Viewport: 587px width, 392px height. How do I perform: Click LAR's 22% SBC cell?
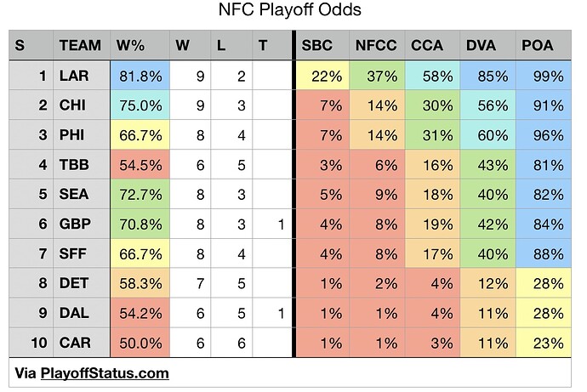[321, 77]
